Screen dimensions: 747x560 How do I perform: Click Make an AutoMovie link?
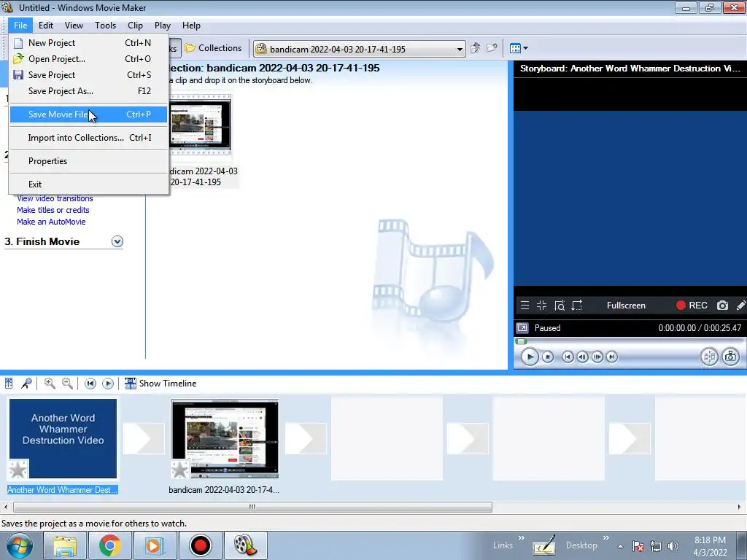tap(51, 222)
